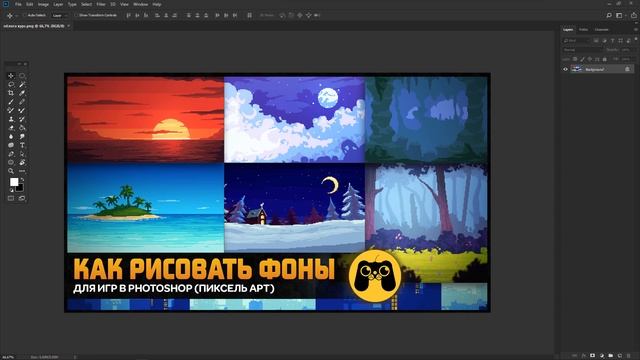Viewport: 640px width, 360px height.
Task: Click the foreground white color swatch
Action: pos(14,182)
